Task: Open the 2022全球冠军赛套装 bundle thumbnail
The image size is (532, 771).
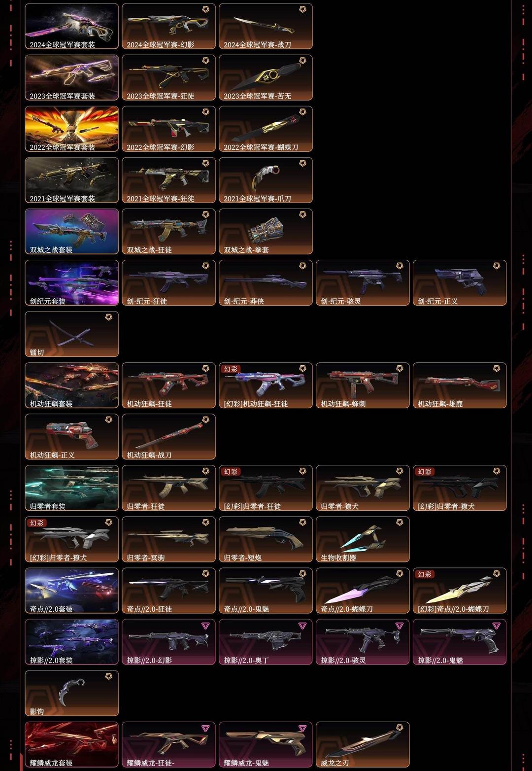Action: [x=72, y=129]
